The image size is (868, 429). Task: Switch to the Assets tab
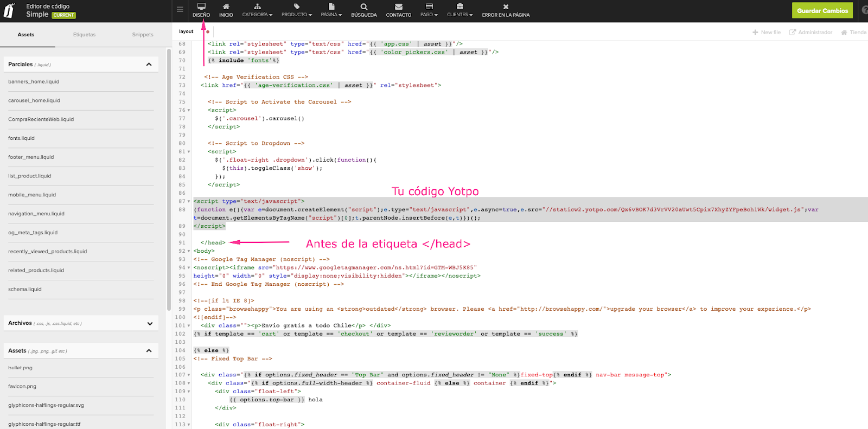coord(26,35)
